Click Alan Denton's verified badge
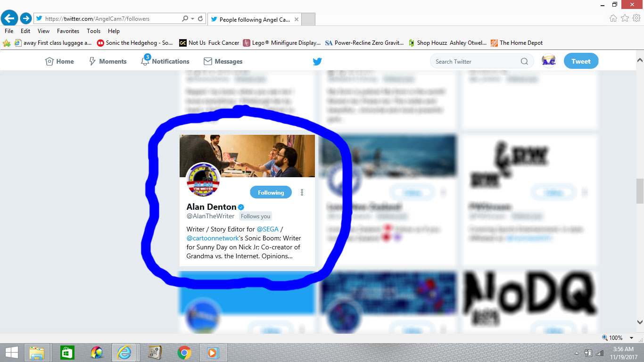This screenshot has height=362, width=644. click(241, 207)
